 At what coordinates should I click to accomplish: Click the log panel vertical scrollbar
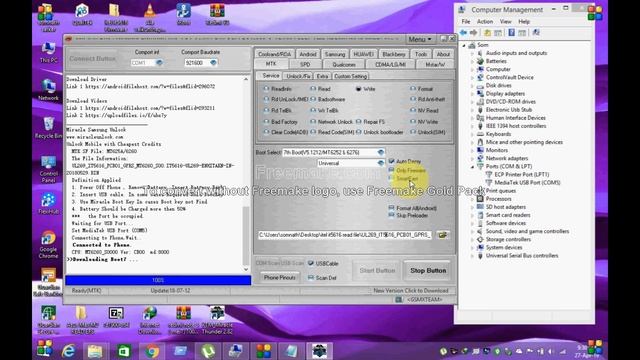click(246, 173)
